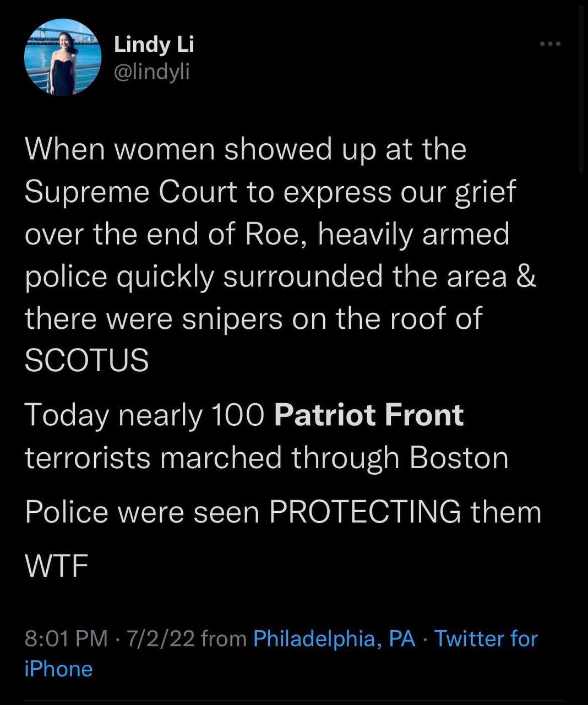Click the bold Patriot Front text

click(368, 415)
